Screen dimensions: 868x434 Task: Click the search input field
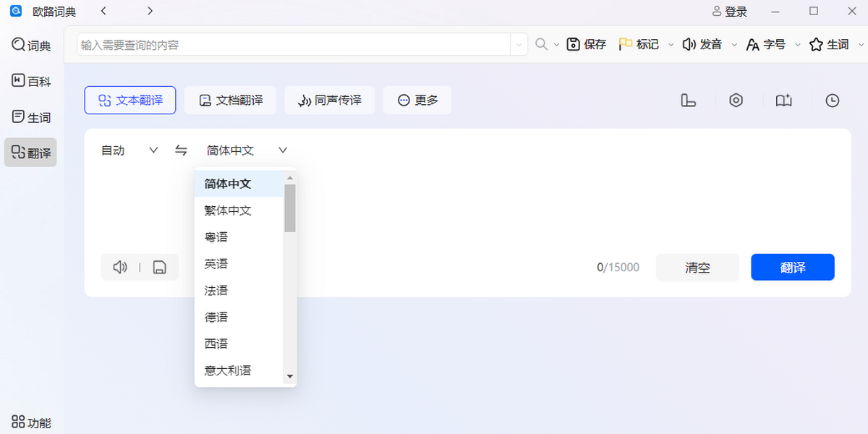click(x=293, y=45)
